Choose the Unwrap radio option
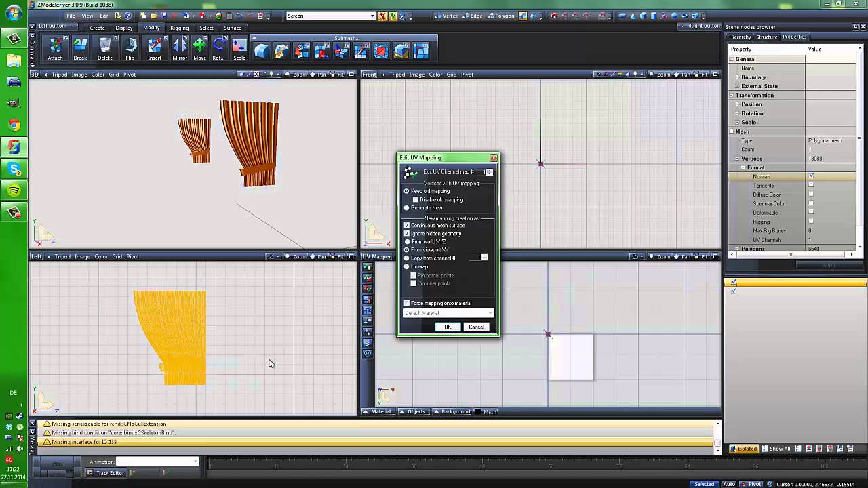 click(x=407, y=267)
